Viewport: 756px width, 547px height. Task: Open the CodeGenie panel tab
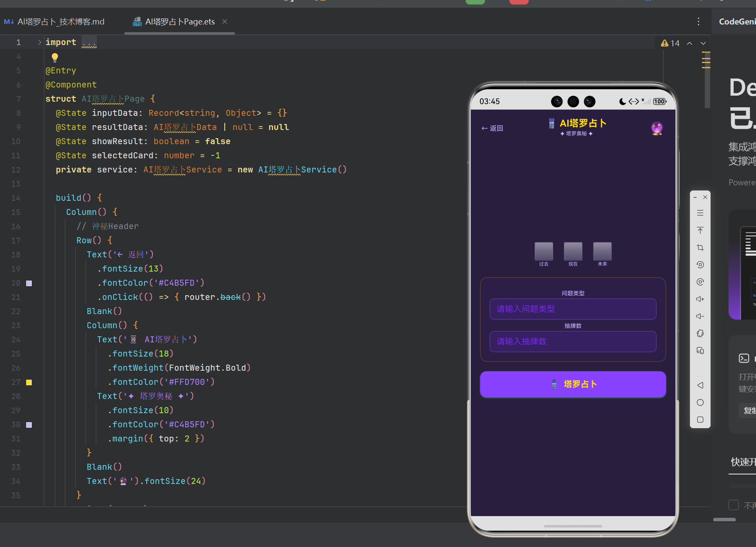tap(737, 21)
